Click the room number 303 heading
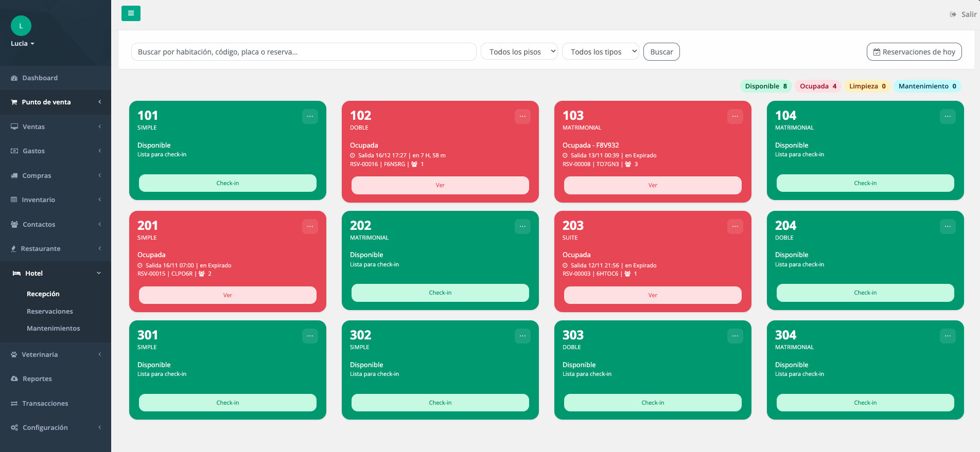This screenshot has height=452, width=980. (x=573, y=335)
